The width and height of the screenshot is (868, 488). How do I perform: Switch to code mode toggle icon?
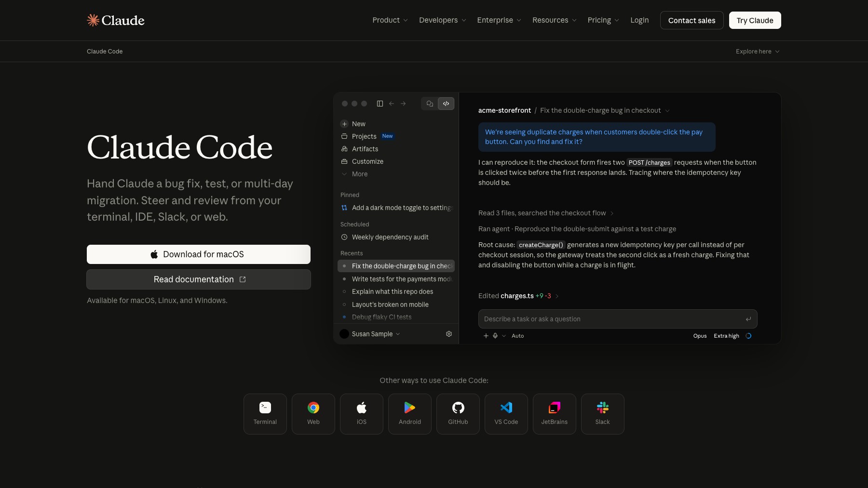pyautogui.click(x=446, y=104)
